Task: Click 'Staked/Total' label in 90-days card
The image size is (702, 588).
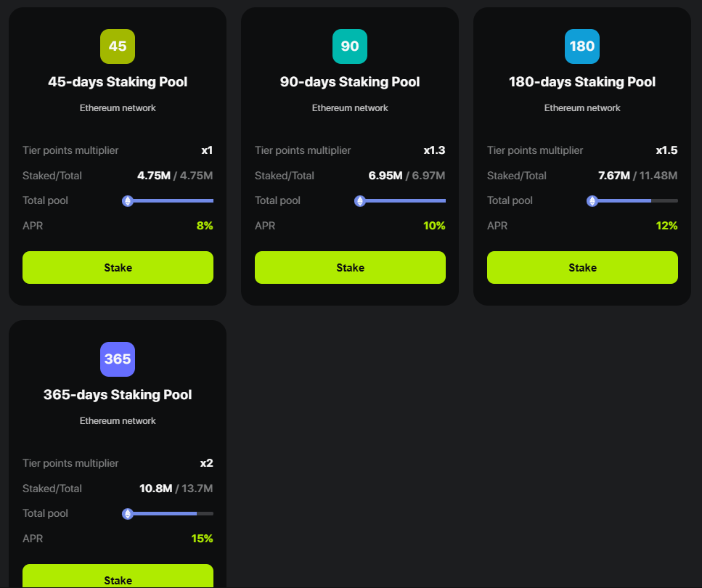Action: (285, 176)
